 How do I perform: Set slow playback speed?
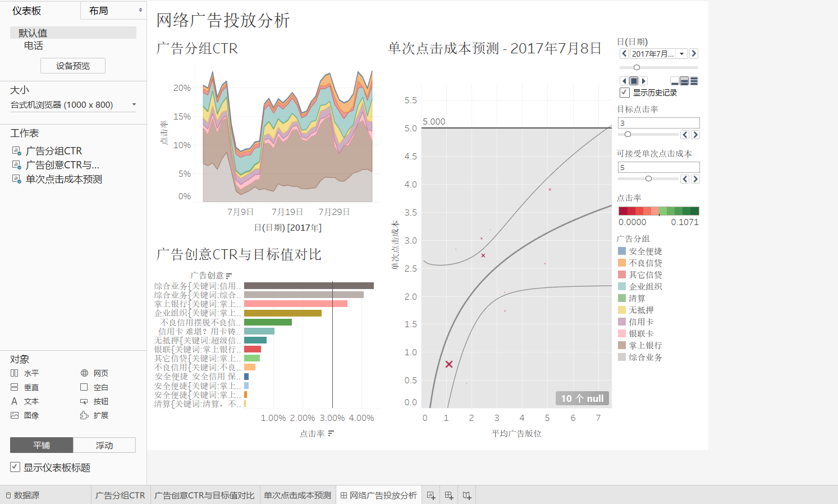675,81
